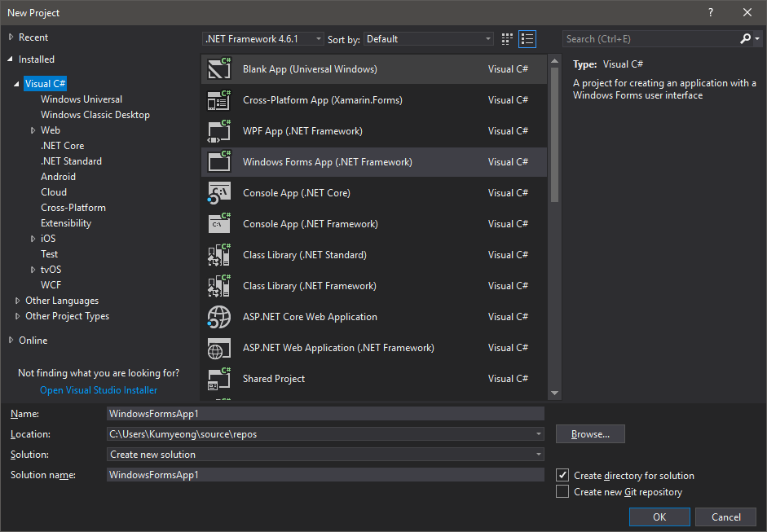Screen dimensions: 767x532
Task: Select the WCF category
Action: tap(51, 285)
